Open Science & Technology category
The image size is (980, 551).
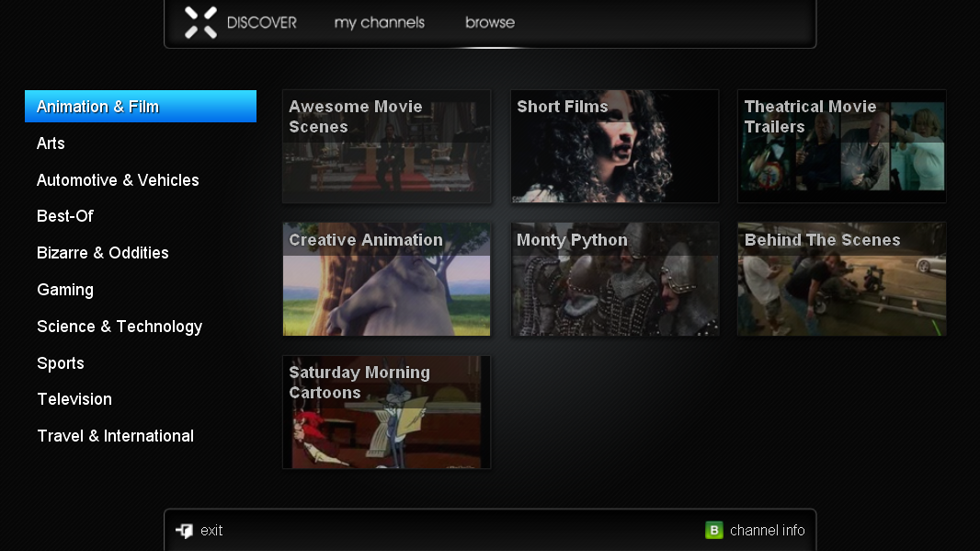pos(120,327)
